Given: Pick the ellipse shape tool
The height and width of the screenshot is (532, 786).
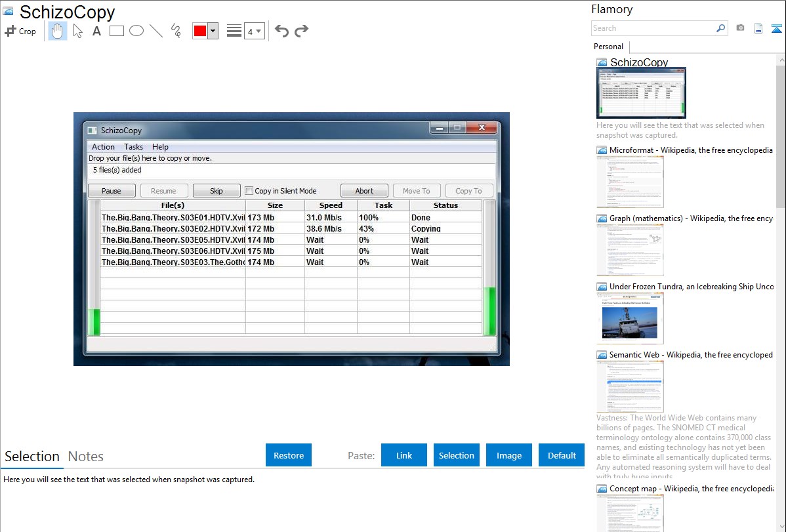Looking at the screenshot, I should pyautogui.click(x=136, y=31).
